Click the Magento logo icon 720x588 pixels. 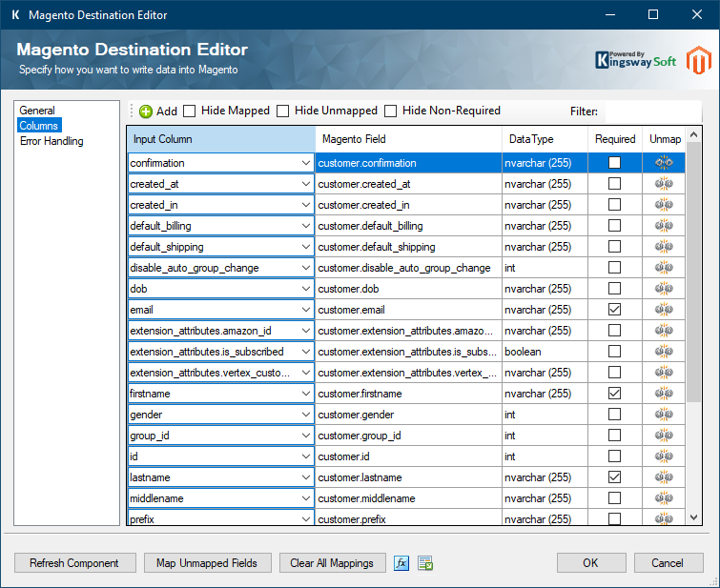pos(698,60)
